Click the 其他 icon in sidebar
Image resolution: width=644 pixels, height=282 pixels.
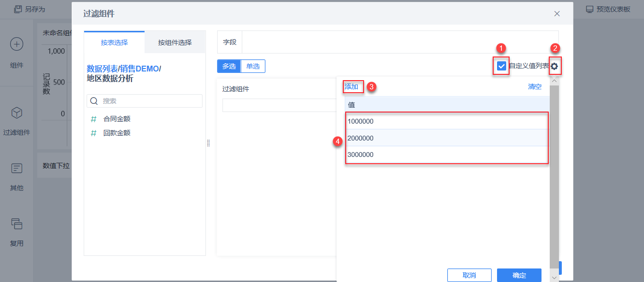pos(17,169)
